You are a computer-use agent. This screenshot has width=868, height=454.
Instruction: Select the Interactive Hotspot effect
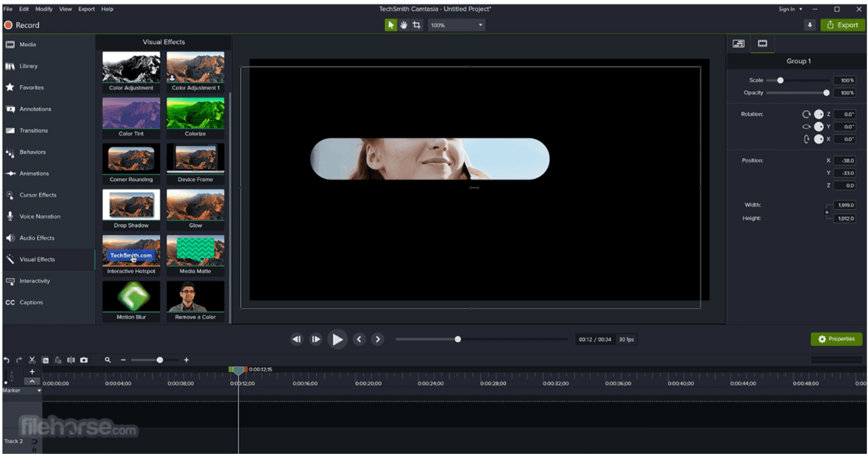(x=131, y=255)
